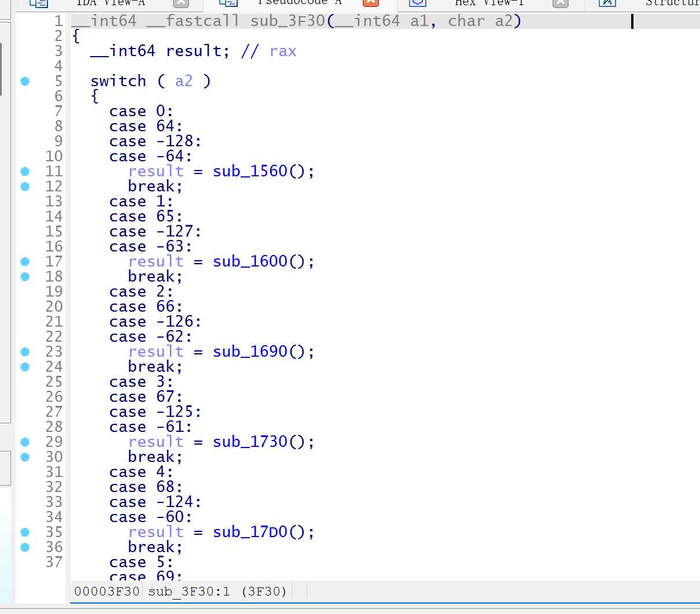Close the IDA View-A tab
Screen dimensions: 700x614
click(181, 3)
